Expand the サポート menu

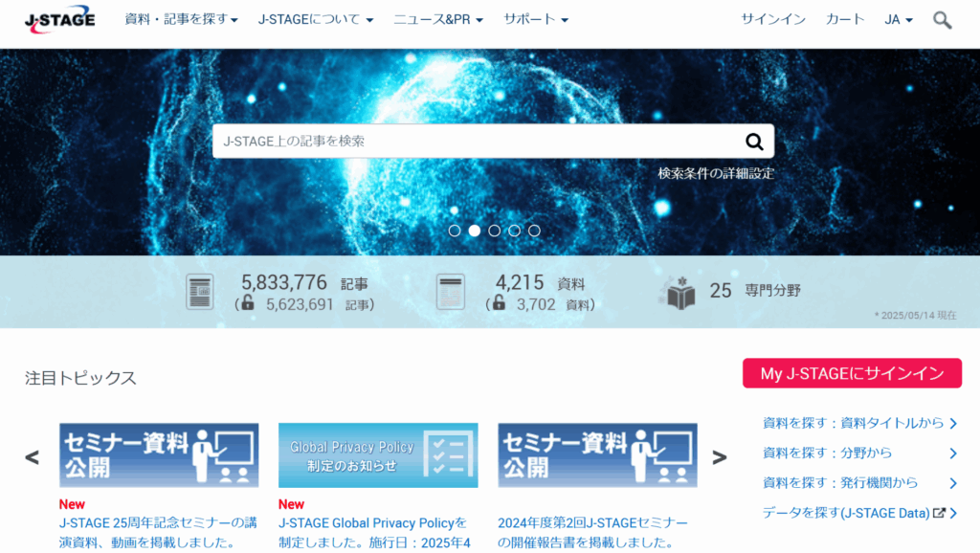pyautogui.click(x=536, y=19)
